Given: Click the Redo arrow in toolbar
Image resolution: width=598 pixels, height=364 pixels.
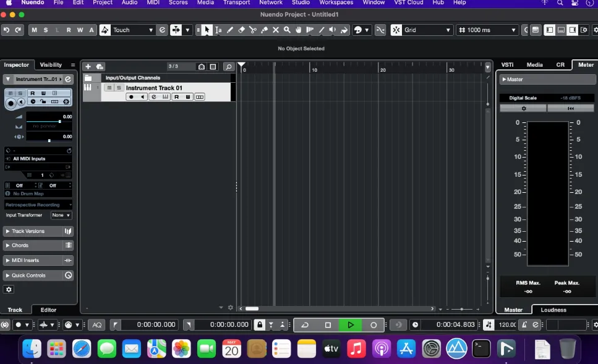Looking at the screenshot, I should click(x=18, y=30).
